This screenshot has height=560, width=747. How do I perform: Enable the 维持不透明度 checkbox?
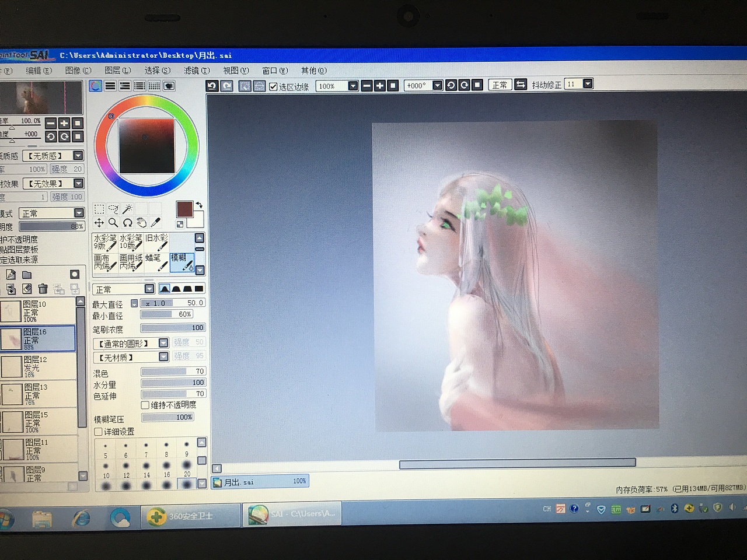pos(145,405)
